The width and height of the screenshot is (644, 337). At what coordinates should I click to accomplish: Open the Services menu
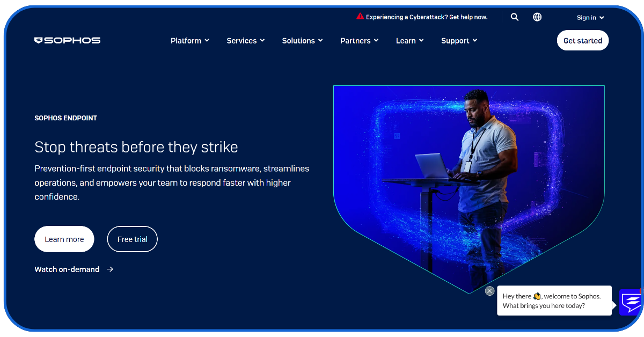point(246,41)
